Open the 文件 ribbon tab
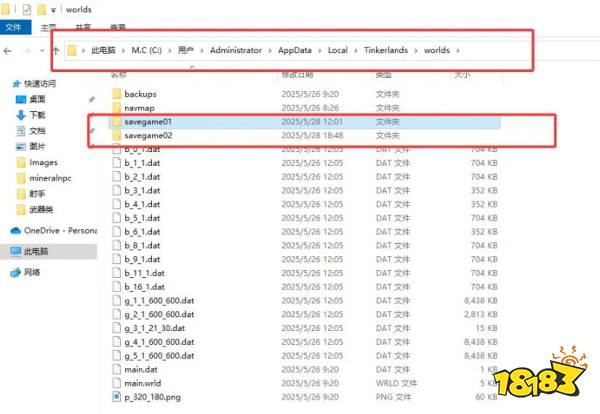Screen dimensions: 600x414 (x=14, y=28)
